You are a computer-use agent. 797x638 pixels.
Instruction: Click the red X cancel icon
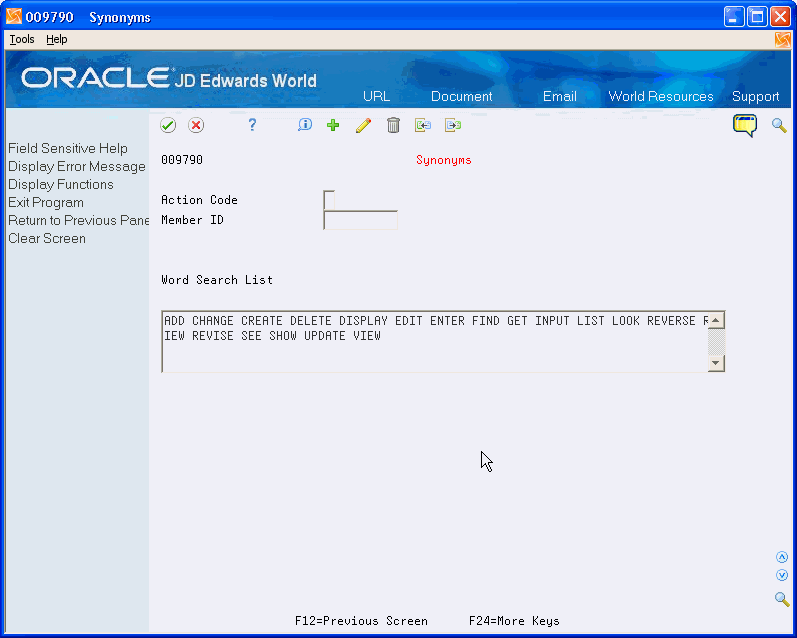point(196,125)
